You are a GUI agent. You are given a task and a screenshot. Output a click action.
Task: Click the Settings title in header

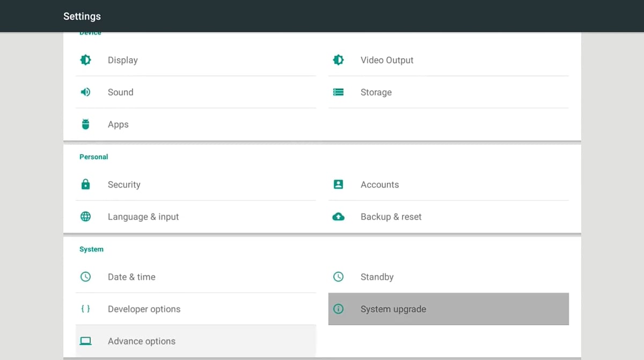pos(82,16)
